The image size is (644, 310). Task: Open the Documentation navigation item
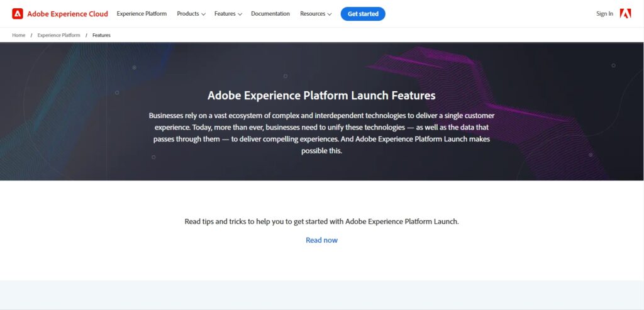click(270, 14)
